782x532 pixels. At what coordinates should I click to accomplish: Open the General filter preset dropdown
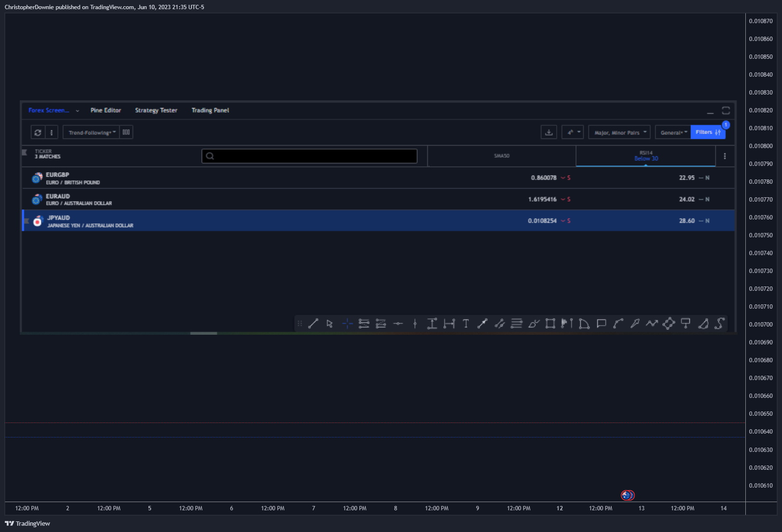pyautogui.click(x=673, y=132)
